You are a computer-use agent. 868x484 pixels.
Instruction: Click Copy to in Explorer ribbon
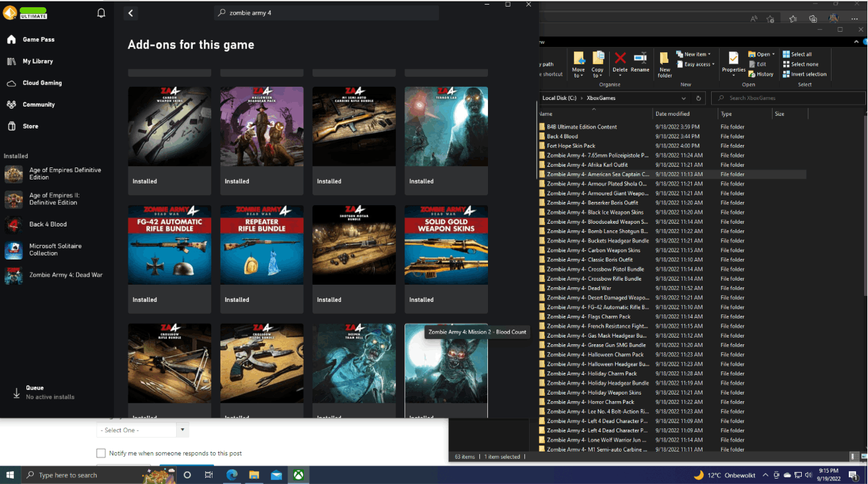pyautogui.click(x=598, y=64)
